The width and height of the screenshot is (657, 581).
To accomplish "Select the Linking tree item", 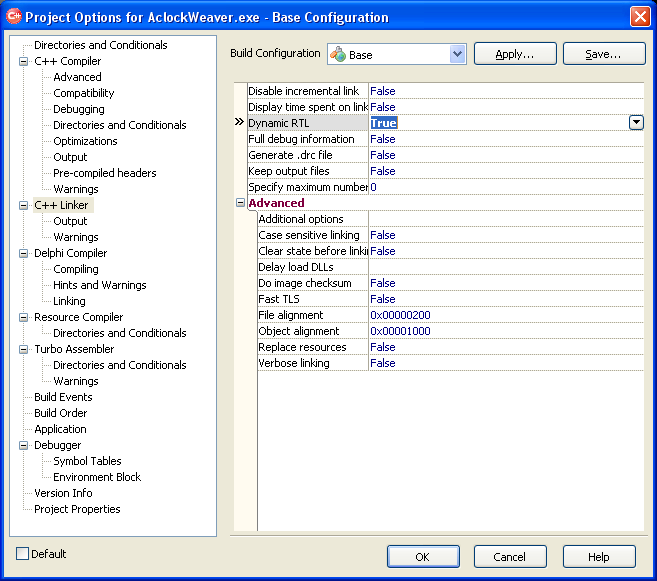I will tap(69, 301).
